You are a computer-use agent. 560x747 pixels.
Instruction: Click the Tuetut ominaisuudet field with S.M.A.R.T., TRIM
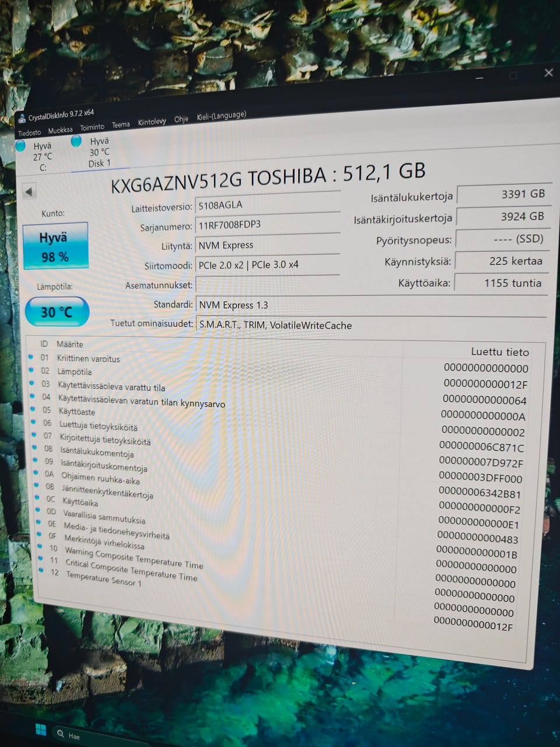tap(371, 324)
